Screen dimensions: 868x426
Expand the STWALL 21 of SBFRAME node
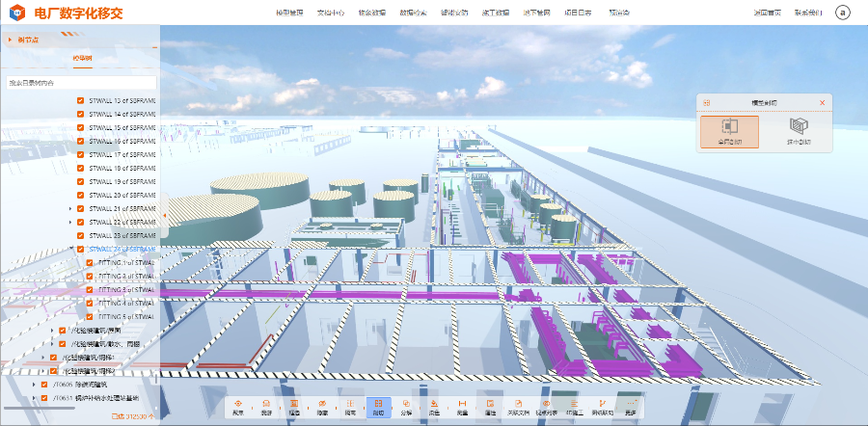pyautogui.click(x=70, y=208)
